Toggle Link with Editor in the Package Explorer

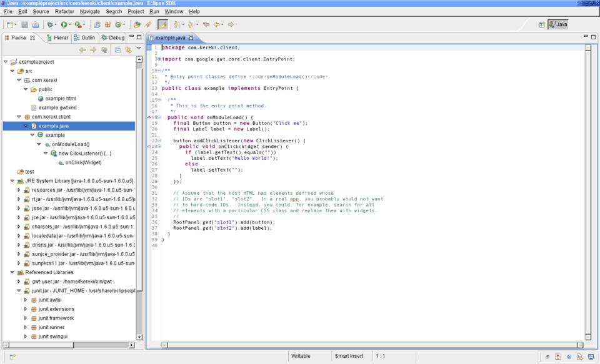pyautogui.click(x=128, y=50)
